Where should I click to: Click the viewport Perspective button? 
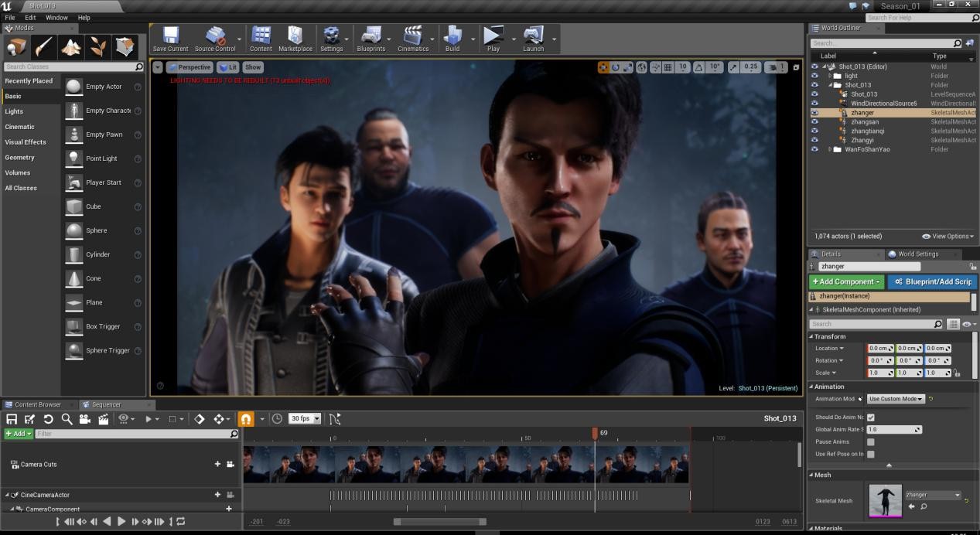190,67
